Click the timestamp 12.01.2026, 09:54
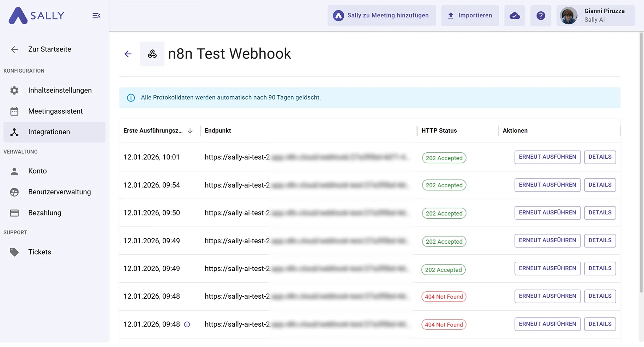The image size is (644, 347). click(x=152, y=185)
